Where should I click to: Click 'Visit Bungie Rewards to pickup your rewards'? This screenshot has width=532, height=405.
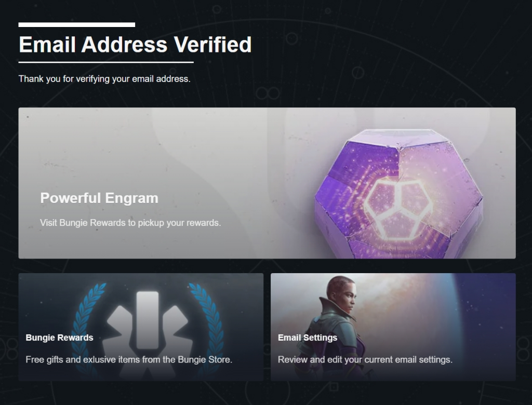click(x=130, y=223)
